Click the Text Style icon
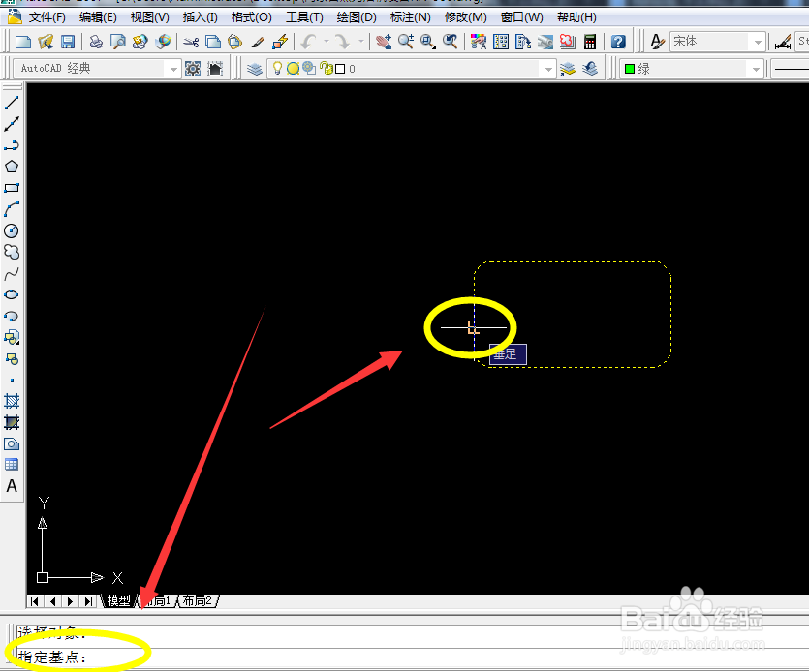809x672 pixels. click(x=657, y=42)
